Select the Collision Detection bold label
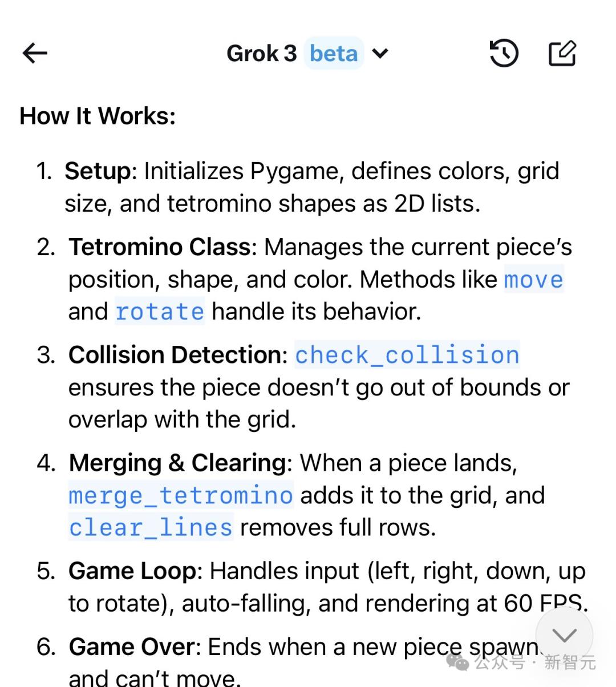Viewport: 616px width, 687px height. pyautogui.click(x=175, y=355)
